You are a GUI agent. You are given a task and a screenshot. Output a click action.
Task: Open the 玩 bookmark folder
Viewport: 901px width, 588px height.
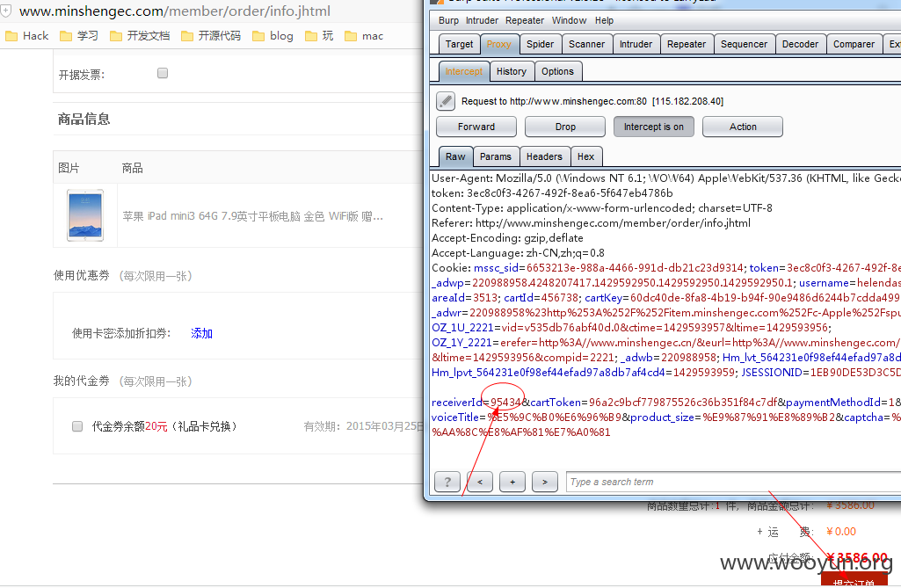point(319,36)
